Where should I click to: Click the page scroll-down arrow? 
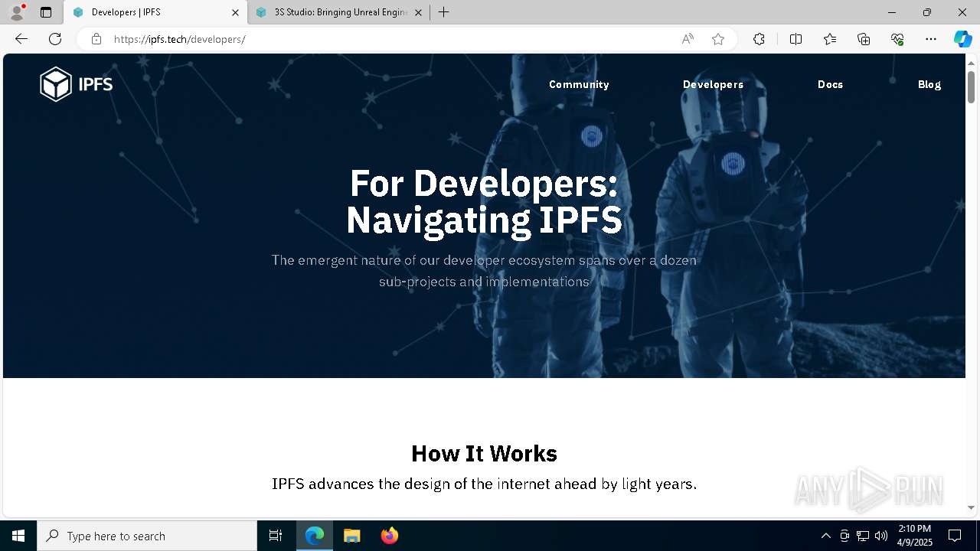pos(971,507)
